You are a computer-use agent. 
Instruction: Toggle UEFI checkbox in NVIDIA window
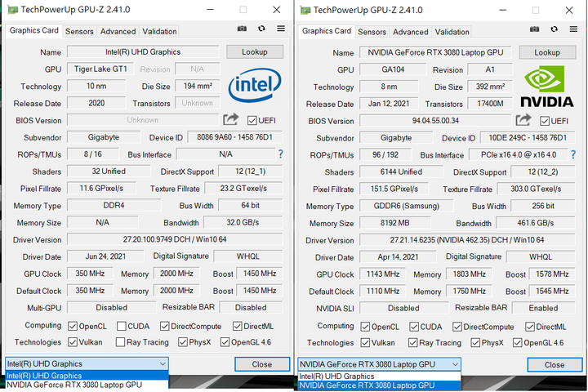point(545,121)
